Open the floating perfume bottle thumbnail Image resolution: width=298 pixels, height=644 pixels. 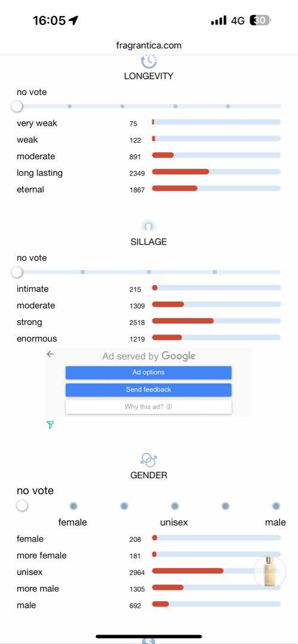pos(269,572)
